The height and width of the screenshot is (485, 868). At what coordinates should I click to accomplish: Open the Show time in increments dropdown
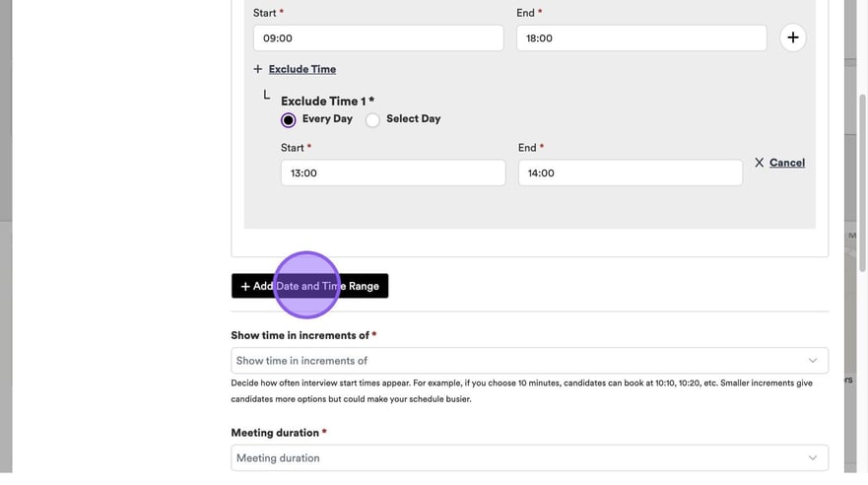point(529,361)
